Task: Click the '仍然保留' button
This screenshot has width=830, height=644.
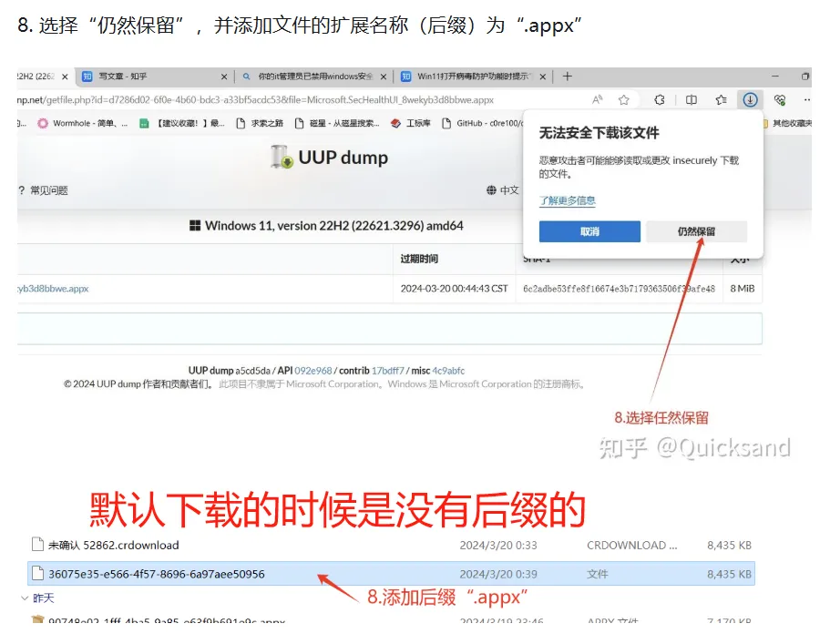Action: (697, 231)
